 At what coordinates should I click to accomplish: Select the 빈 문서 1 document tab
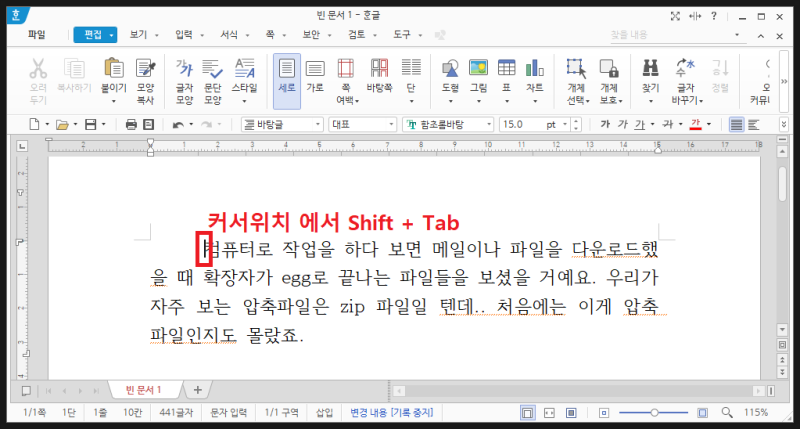[144, 390]
